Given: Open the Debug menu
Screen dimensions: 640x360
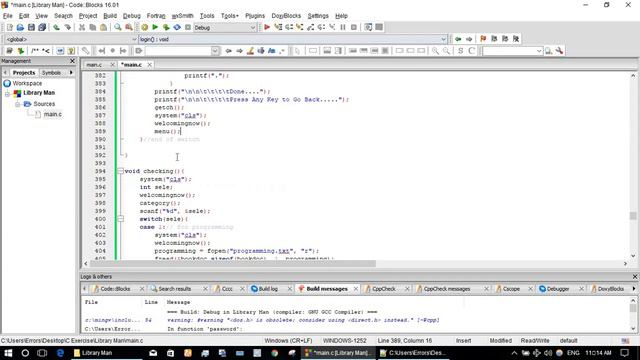Looking at the screenshot, I should (x=131, y=16).
